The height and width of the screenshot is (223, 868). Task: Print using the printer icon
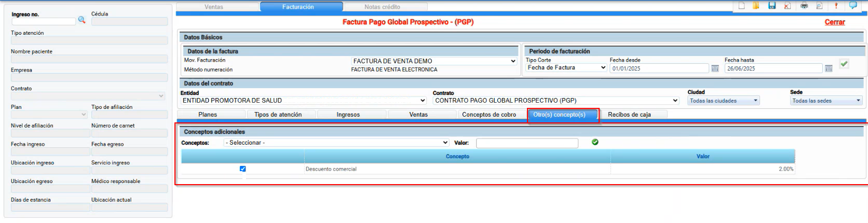804,6
